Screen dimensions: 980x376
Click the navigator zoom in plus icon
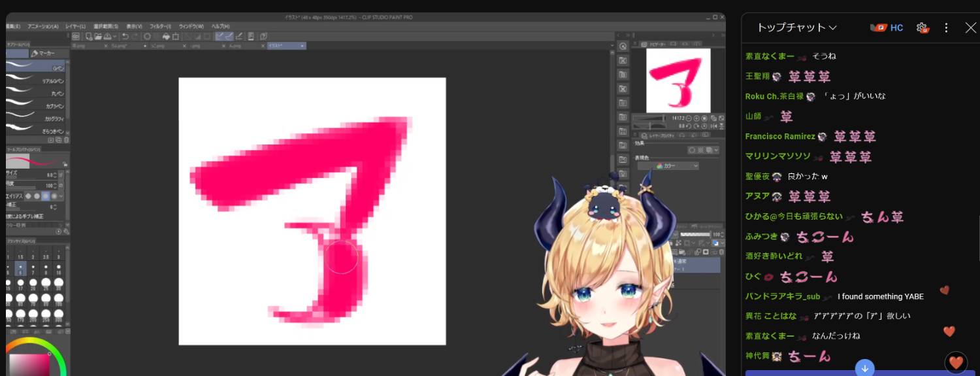(696, 118)
